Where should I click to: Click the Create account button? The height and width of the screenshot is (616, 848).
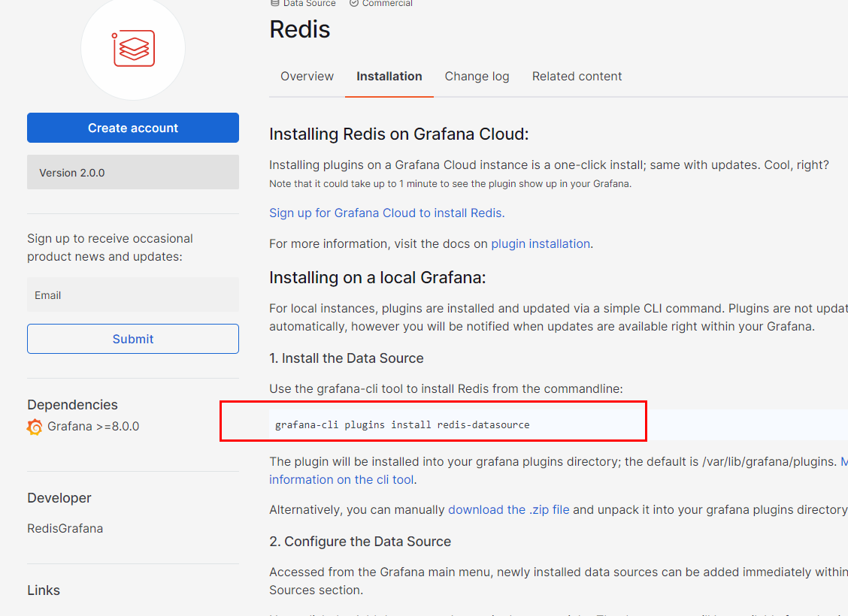click(133, 128)
